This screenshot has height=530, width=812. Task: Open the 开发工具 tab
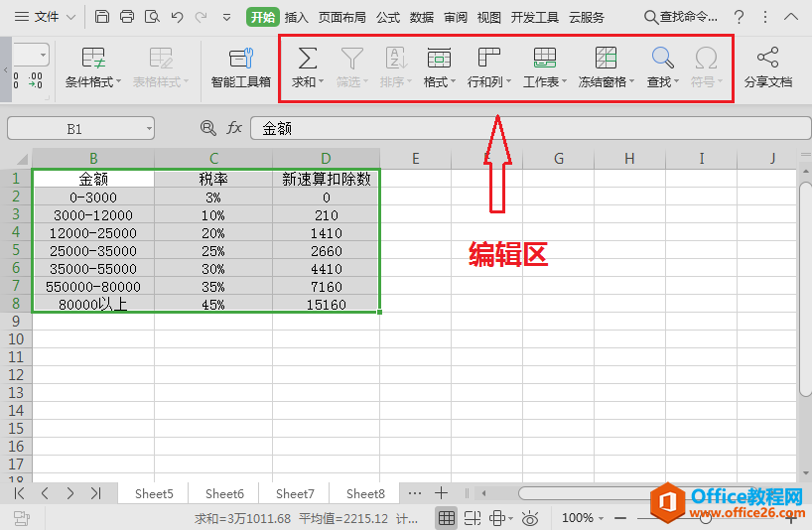[535, 17]
